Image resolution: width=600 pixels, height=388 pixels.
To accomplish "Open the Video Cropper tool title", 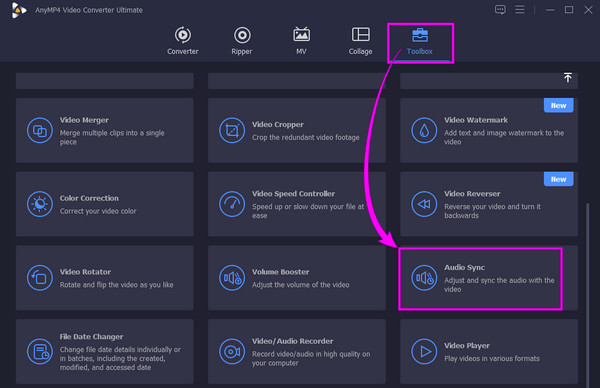I will tap(278, 125).
